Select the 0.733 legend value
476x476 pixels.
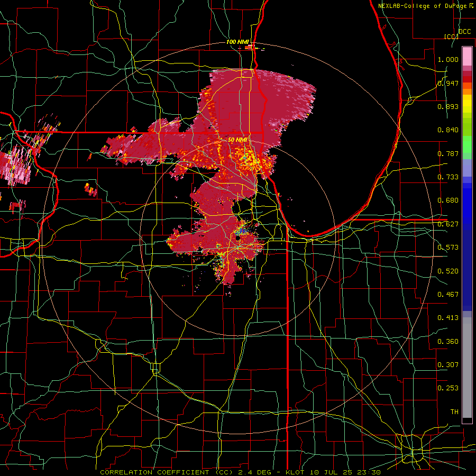click(x=448, y=177)
